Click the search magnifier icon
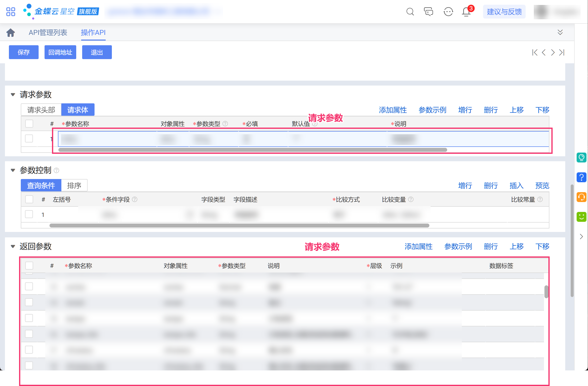 pyautogui.click(x=410, y=12)
